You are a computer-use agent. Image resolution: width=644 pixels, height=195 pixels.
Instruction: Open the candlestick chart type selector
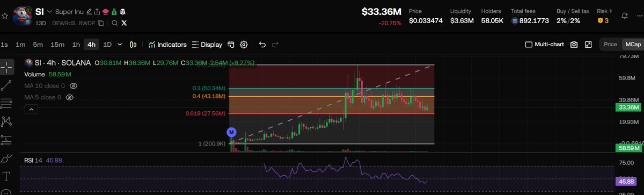pyautogui.click(x=134, y=45)
